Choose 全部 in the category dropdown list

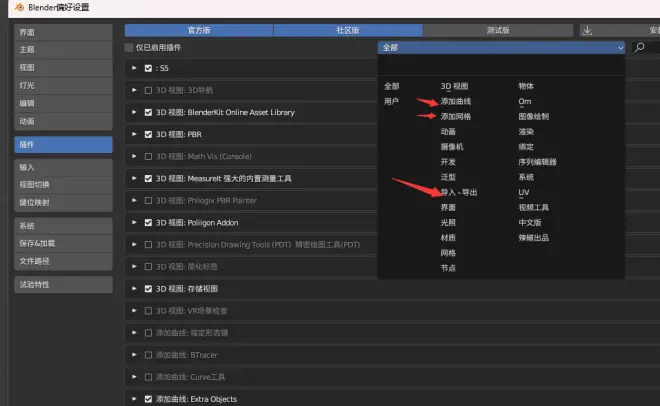click(391, 86)
